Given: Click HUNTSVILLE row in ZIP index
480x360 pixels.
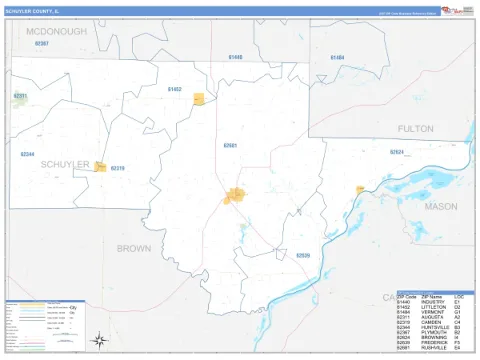Looking at the screenshot, I should pyautogui.click(x=429, y=327).
